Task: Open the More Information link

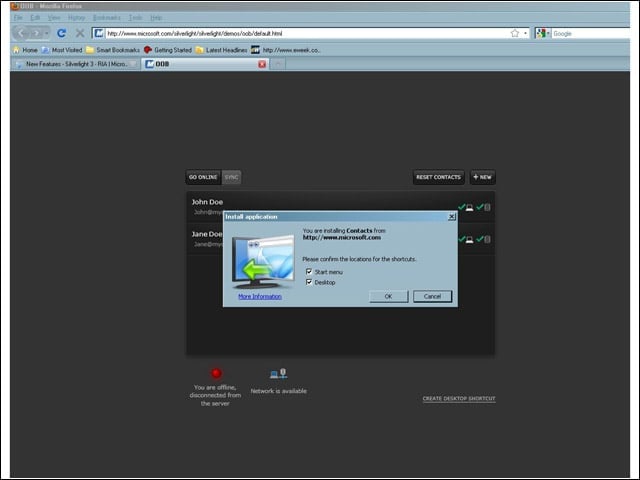Action: click(260, 296)
